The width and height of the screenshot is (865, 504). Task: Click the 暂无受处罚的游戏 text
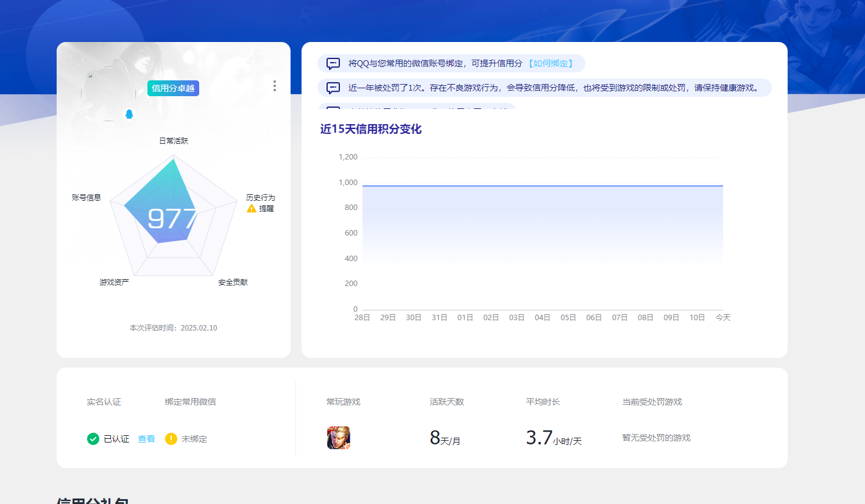click(656, 438)
